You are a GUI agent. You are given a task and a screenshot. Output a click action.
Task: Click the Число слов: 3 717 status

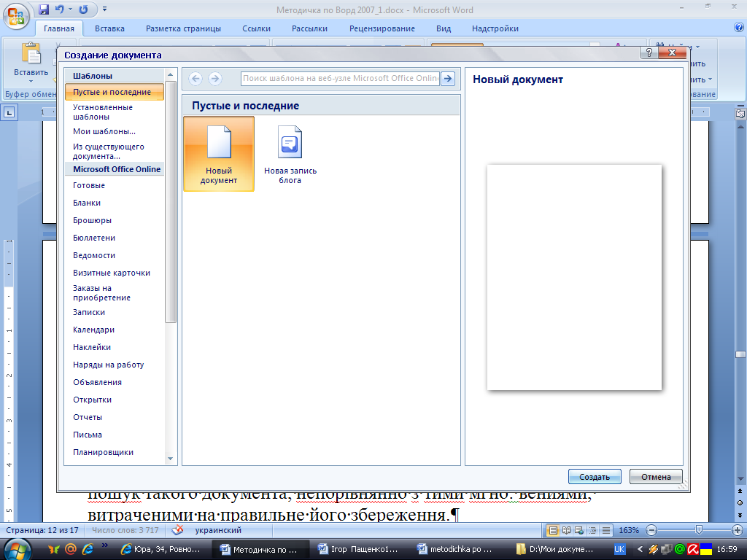[x=125, y=530]
